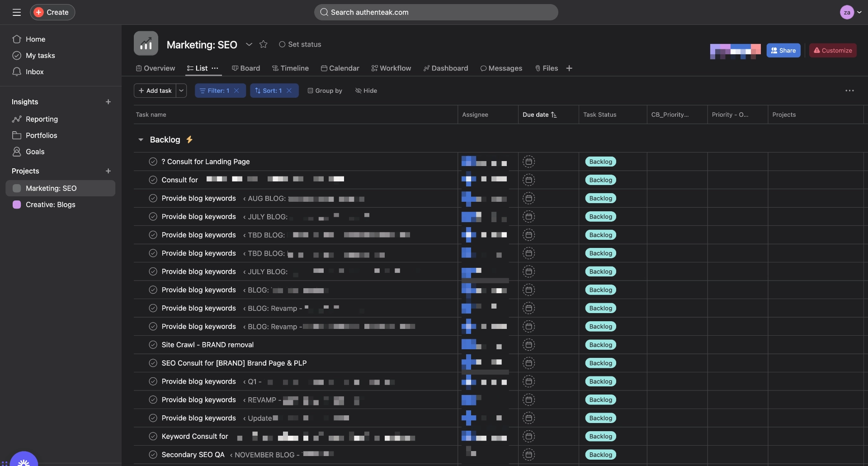
Task: Open due date picker for Site Crawl task
Action: 528,345
